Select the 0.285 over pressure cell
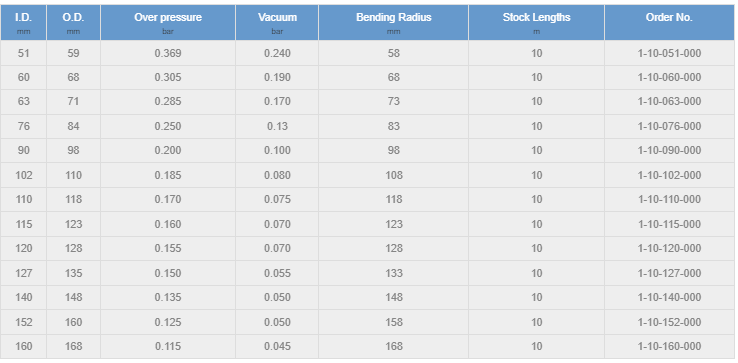The height and width of the screenshot is (363, 738). [x=168, y=101]
